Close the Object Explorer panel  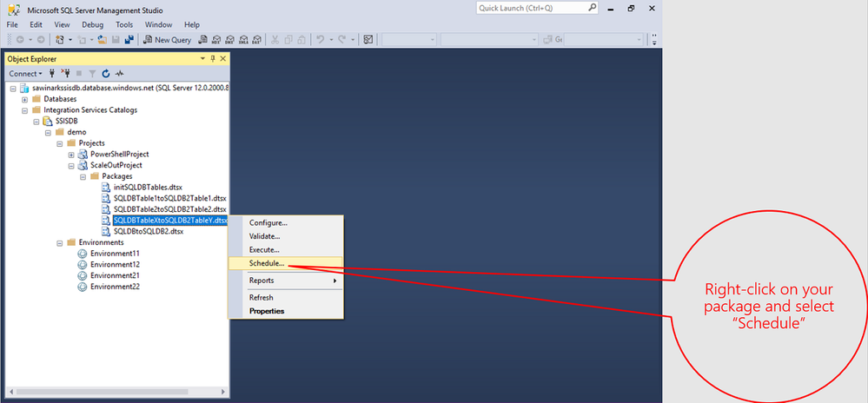point(223,58)
